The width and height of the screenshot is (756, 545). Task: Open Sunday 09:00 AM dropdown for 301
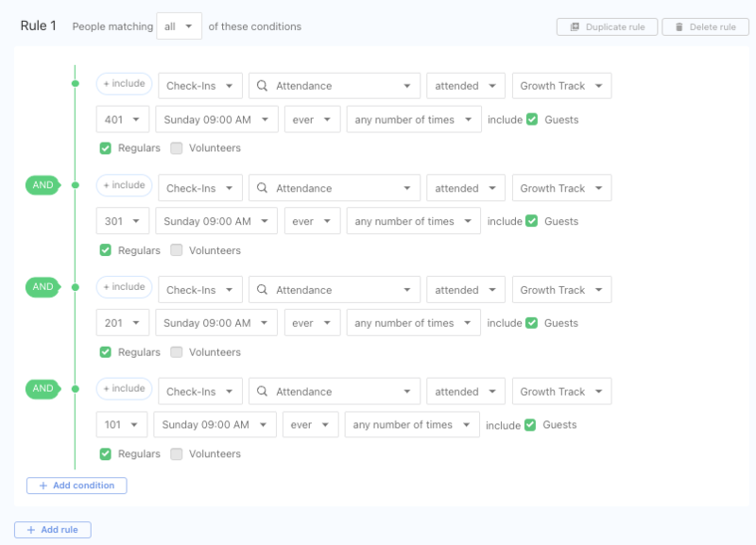216,222
